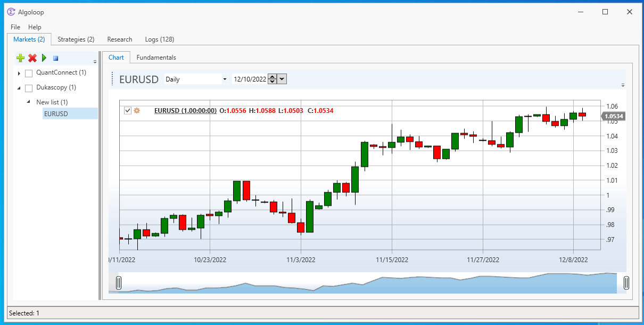The height and width of the screenshot is (325, 644).
Task: Expand the QuantConnect tree node
Action: (x=19, y=73)
